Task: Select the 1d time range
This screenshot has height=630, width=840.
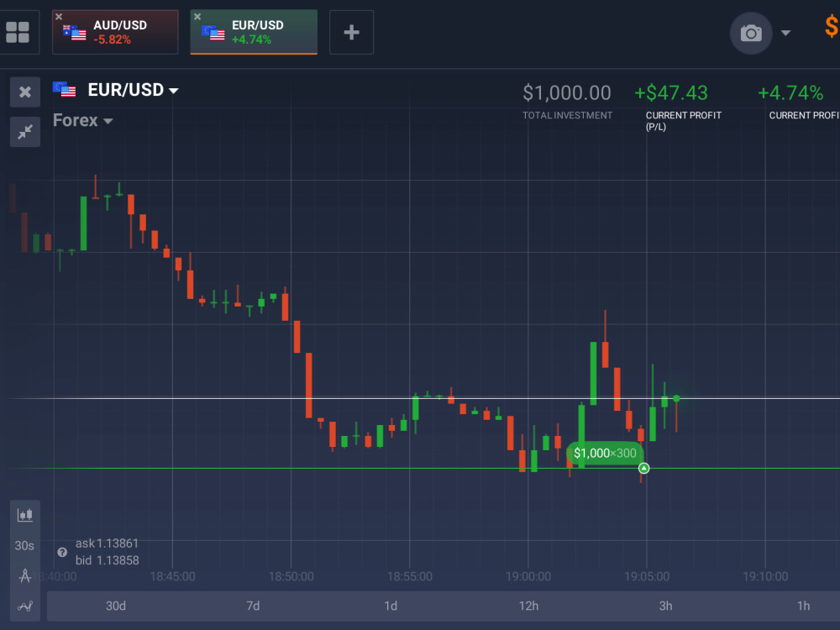Action: pyautogui.click(x=391, y=606)
